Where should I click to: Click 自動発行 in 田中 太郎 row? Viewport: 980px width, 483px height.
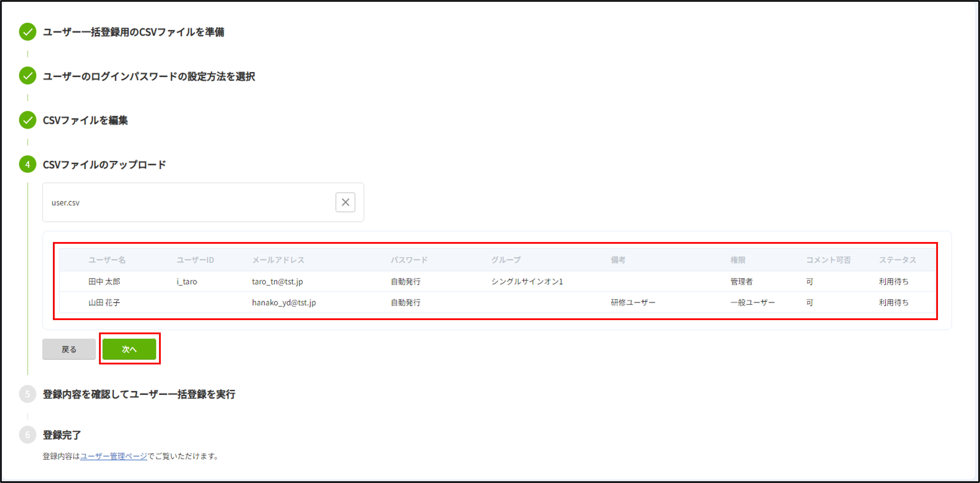point(406,281)
